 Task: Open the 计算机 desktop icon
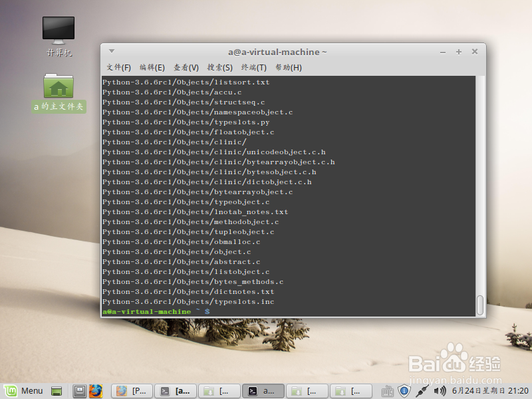(57, 30)
